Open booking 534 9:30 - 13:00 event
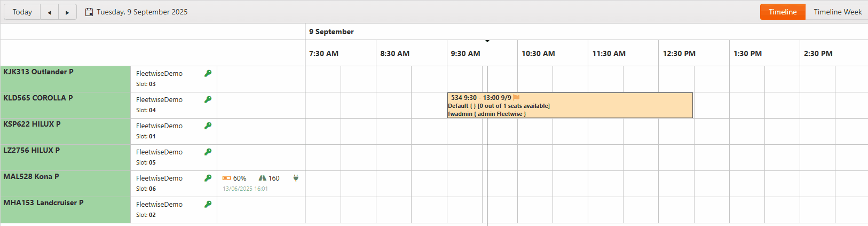The image size is (868, 226). click(570, 105)
